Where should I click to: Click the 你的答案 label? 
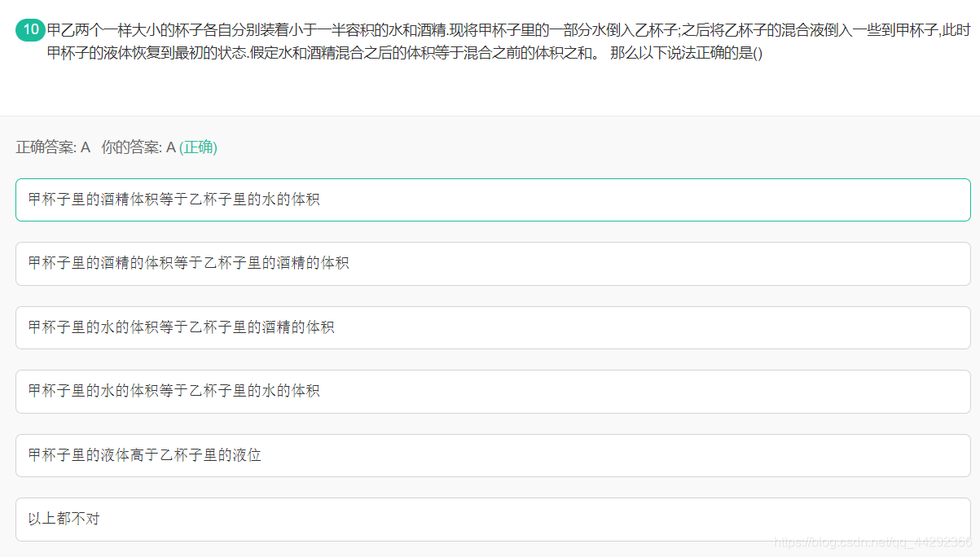coord(132,147)
